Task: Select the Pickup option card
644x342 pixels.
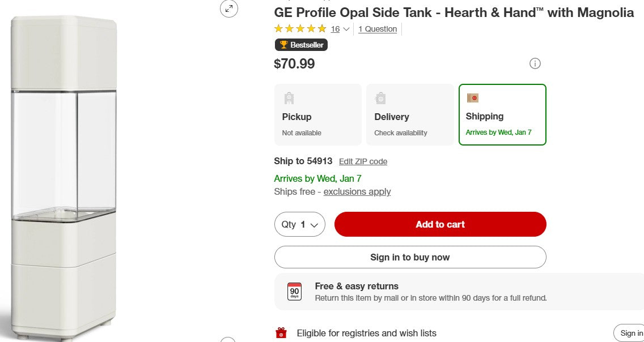Action: (317, 114)
